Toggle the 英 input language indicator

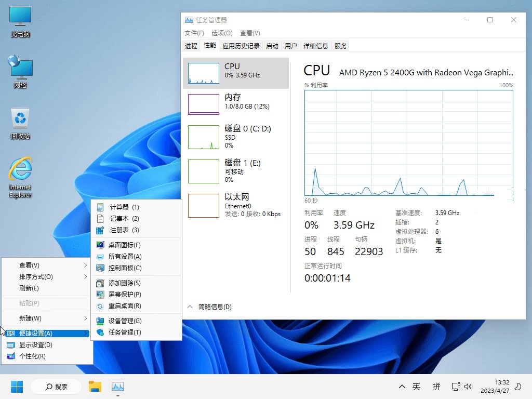pos(416,387)
